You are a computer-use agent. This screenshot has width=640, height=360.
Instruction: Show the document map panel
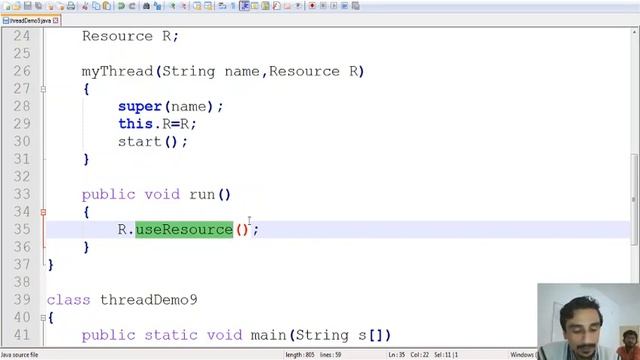pos(265,6)
